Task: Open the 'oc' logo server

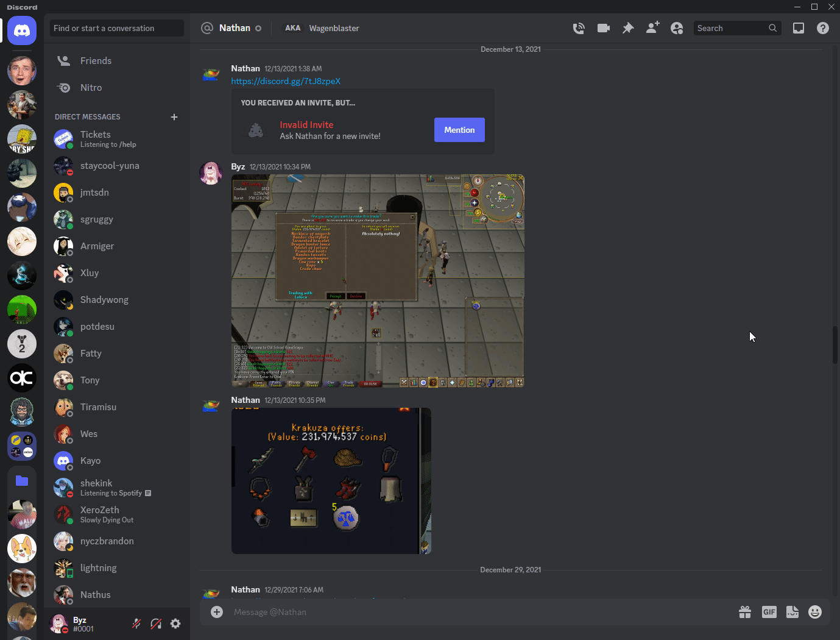Action: 22,378
